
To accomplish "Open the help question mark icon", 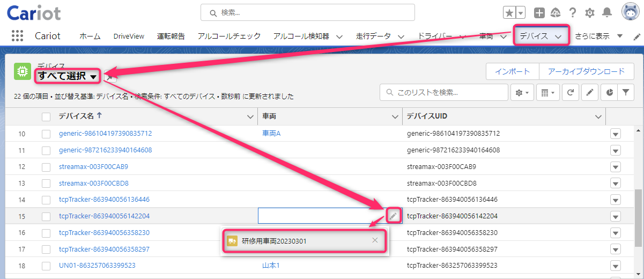I will tap(573, 12).
